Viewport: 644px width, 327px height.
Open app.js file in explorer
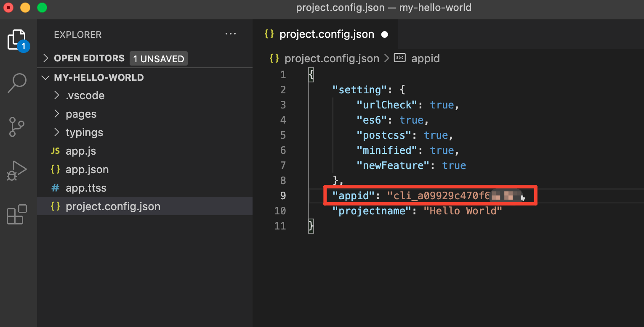(81, 151)
